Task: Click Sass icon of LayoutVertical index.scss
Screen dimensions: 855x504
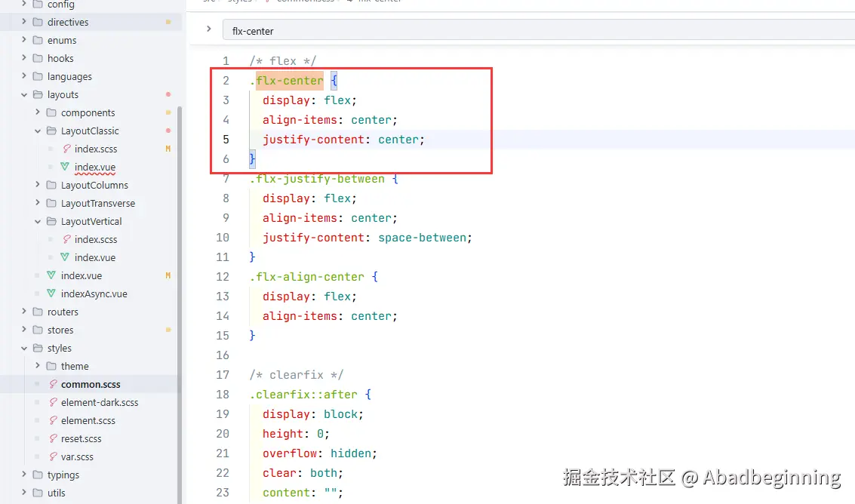Action: [66, 239]
